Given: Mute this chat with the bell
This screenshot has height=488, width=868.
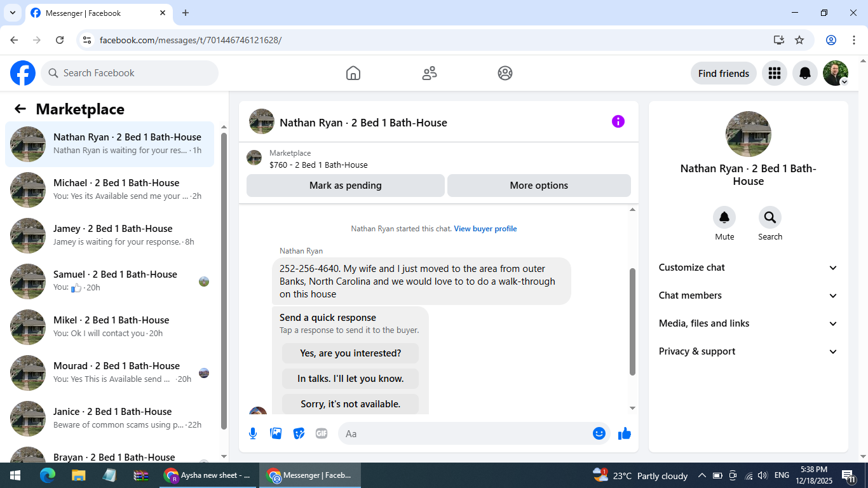Looking at the screenshot, I should click(x=724, y=218).
